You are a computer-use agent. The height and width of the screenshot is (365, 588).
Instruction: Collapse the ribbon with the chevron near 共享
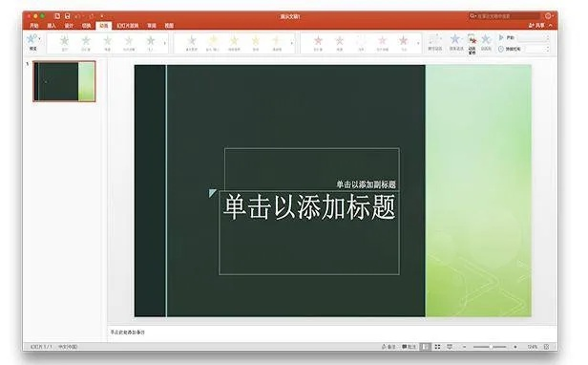click(551, 26)
